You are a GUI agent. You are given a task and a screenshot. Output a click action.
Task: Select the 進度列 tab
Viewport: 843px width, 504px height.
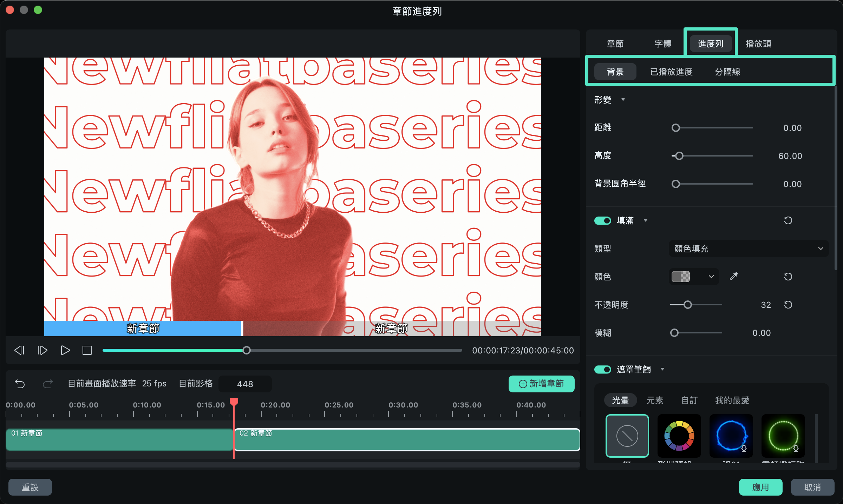711,44
